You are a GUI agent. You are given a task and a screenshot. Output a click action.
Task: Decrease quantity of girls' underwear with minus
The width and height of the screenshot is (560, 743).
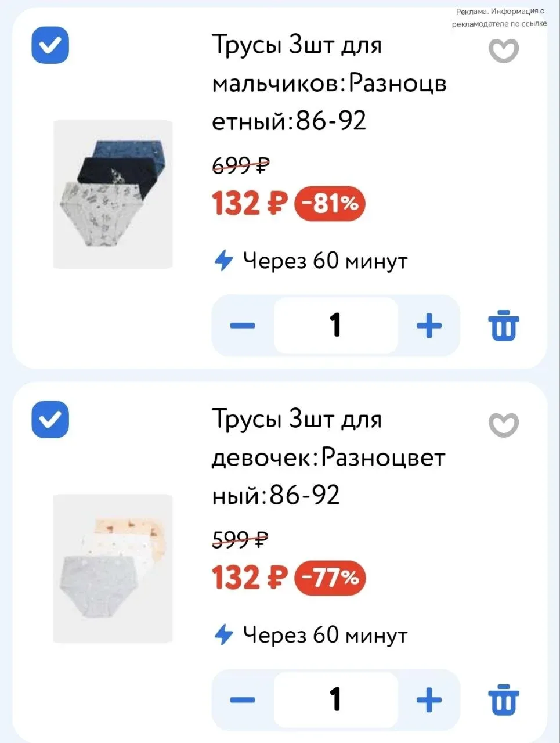tap(243, 699)
